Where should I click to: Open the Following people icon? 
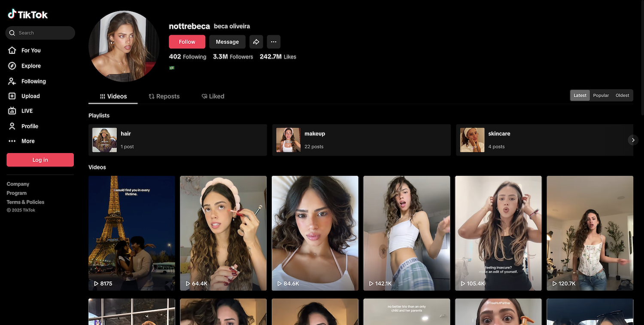pyautogui.click(x=12, y=81)
